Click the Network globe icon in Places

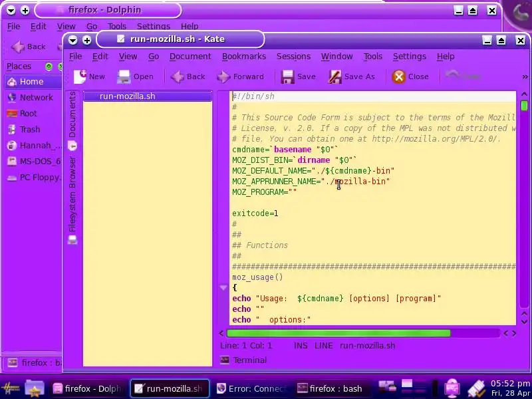[x=12, y=97]
